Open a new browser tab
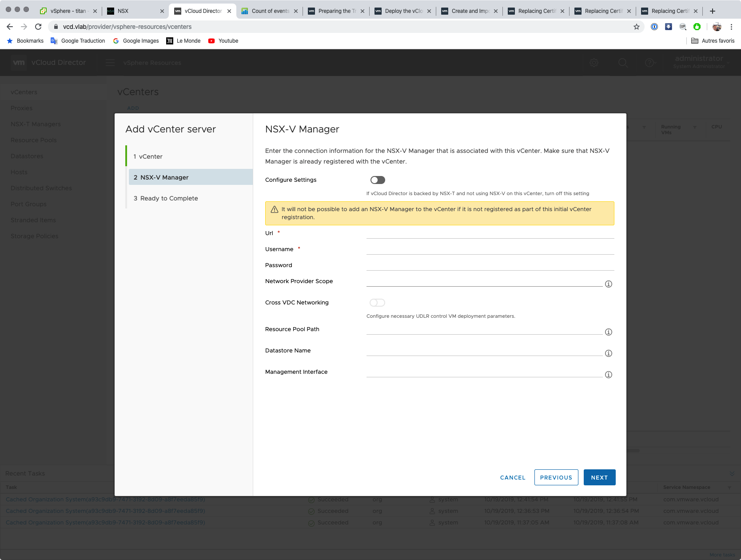This screenshot has width=741, height=560. tap(713, 11)
